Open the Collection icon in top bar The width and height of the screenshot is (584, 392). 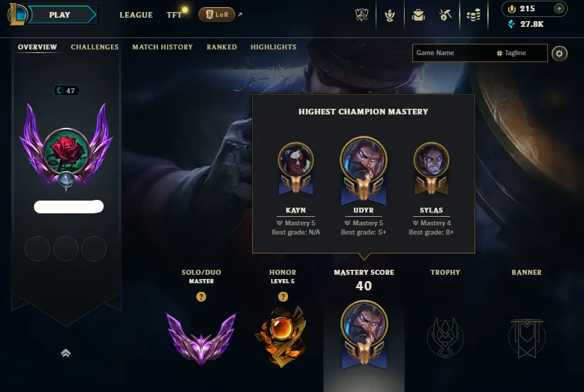(390, 16)
